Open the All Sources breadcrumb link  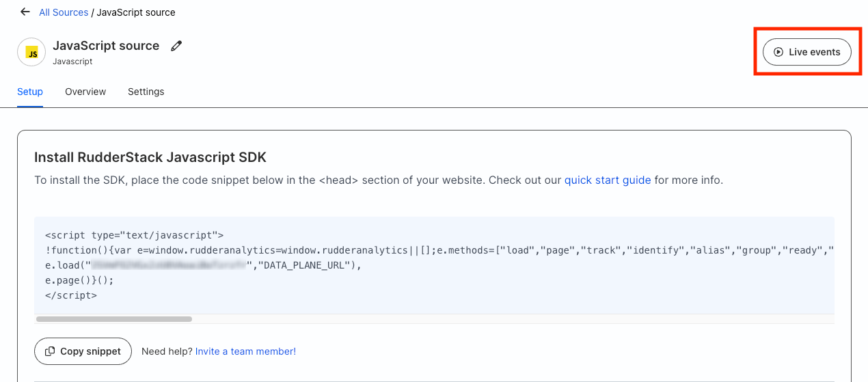(64, 12)
